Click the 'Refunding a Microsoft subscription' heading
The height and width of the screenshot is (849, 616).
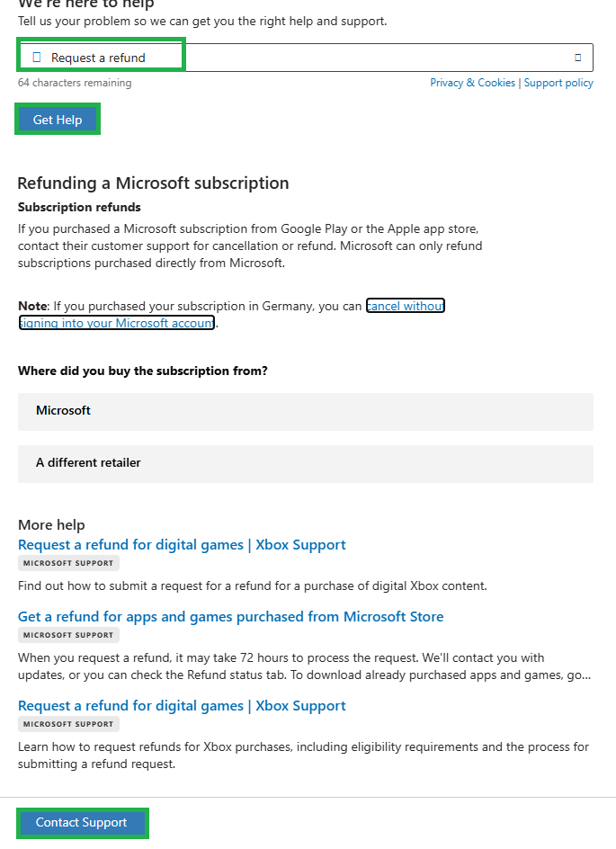coord(153,183)
